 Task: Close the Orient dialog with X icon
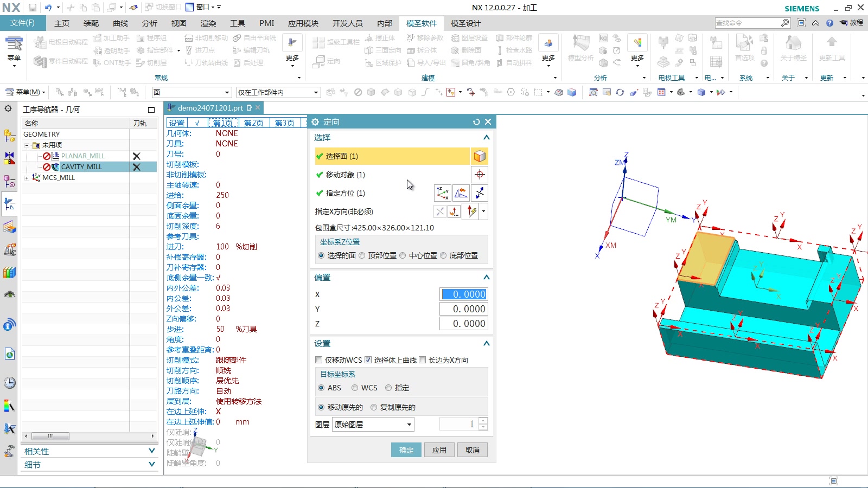pos(488,122)
